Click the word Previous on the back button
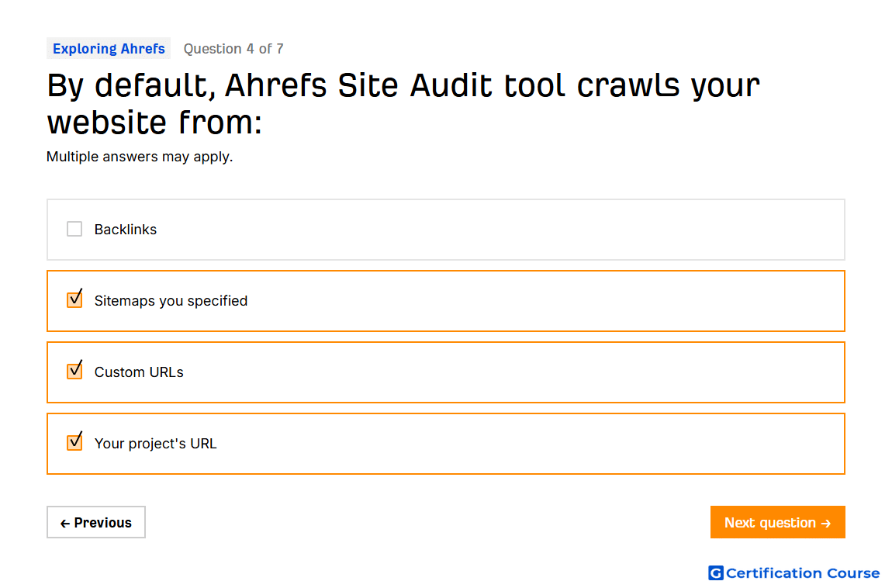 [x=103, y=523]
